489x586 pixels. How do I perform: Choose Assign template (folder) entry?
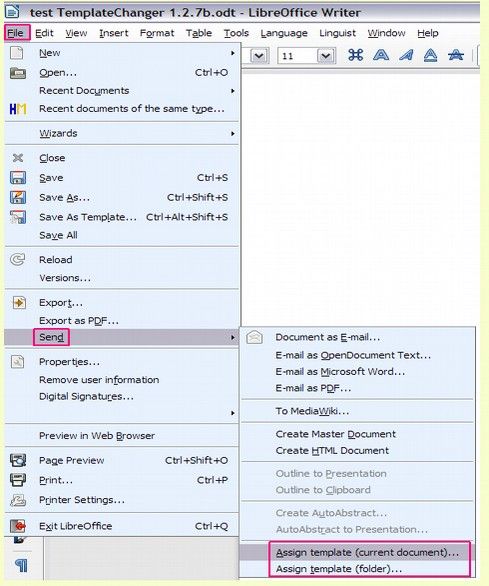tap(339, 569)
